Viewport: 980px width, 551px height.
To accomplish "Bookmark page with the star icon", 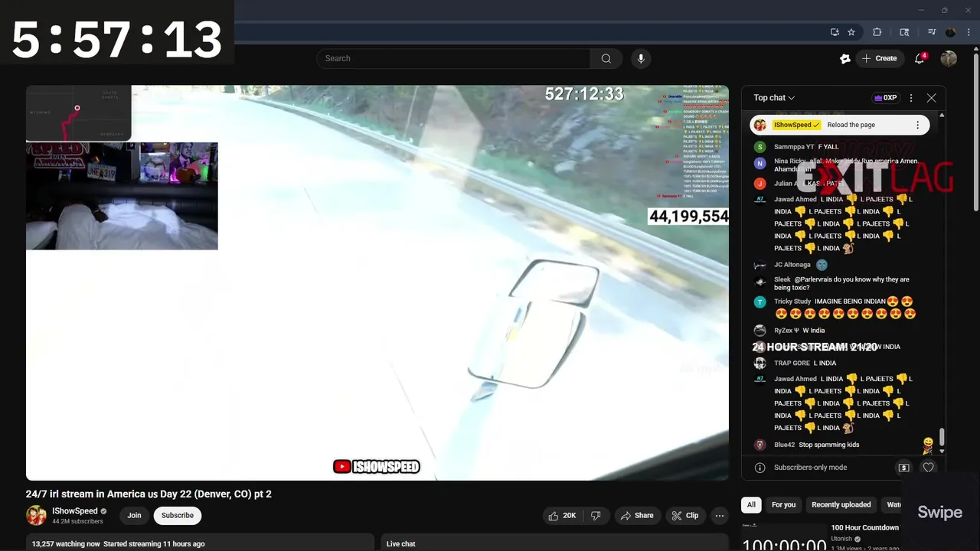I will [851, 32].
